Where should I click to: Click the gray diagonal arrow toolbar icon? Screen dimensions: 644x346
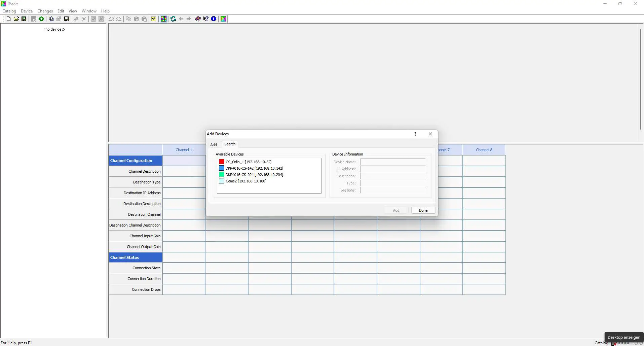pos(76,19)
